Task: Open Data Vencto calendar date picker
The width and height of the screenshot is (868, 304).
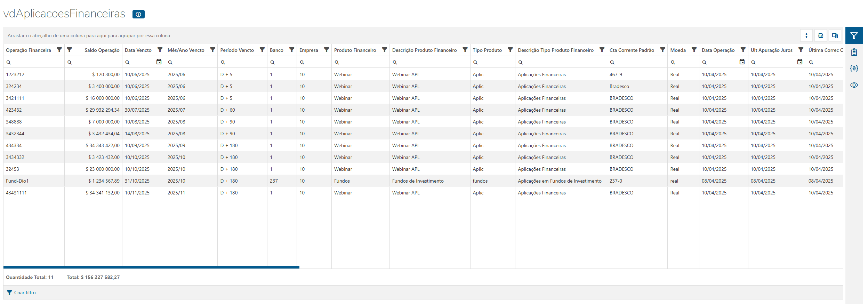Action: tap(159, 62)
